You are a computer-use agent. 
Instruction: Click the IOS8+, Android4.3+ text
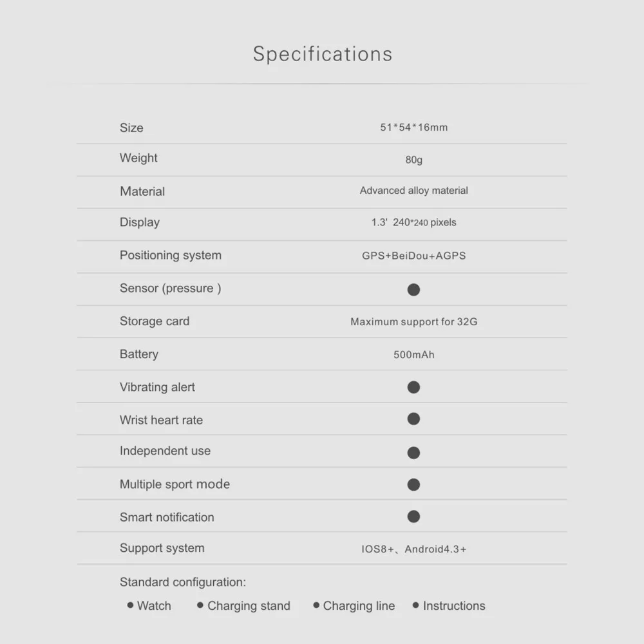click(x=413, y=549)
